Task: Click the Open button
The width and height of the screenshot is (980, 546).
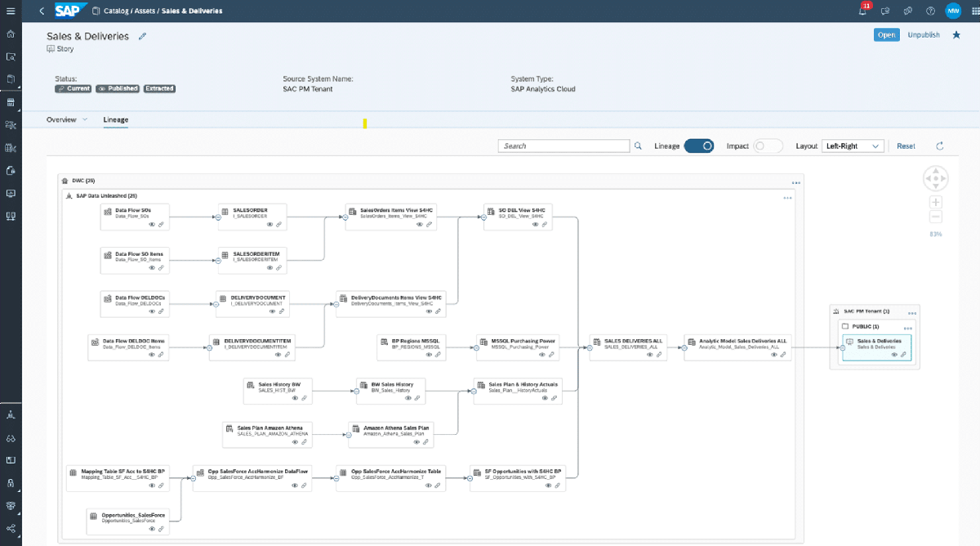Action: 886,34
